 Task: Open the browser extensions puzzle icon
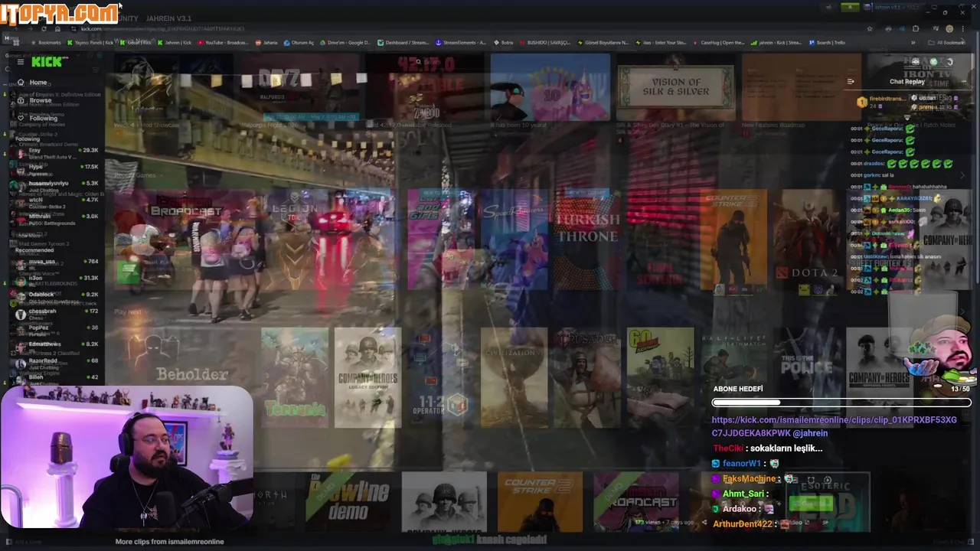[x=916, y=29]
